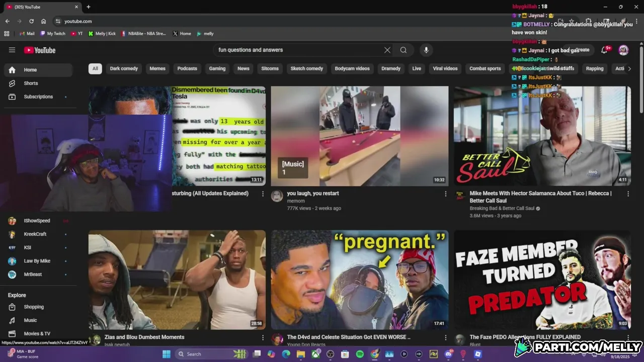Screen dimensions: 644x362
Task: Open options for "D4vd and Celeste Situation" video
Action: 445,338
